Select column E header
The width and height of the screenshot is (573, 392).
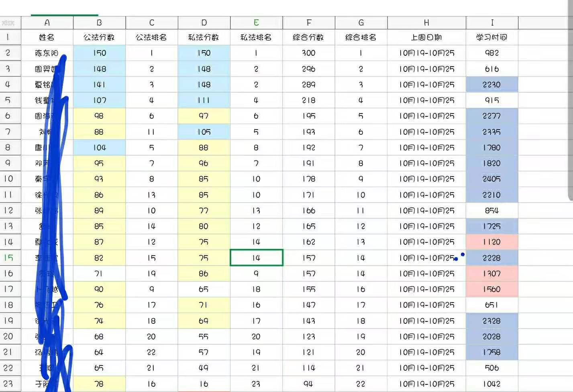pyautogui.click(x=256, y=23)
